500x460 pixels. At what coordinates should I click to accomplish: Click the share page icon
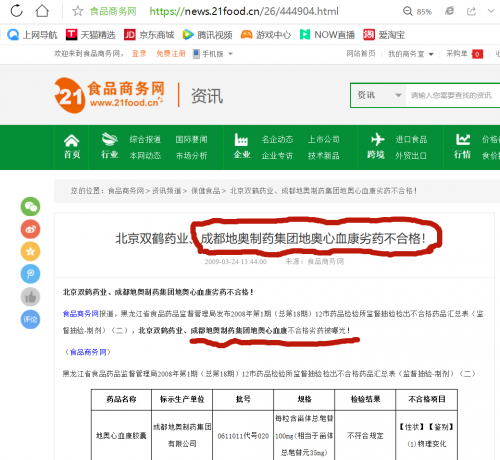coord(471,11)
